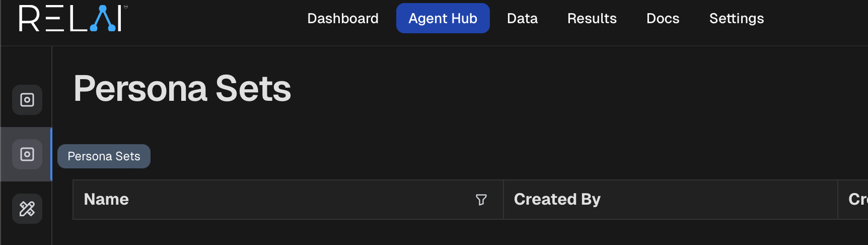The height and width of the screenshot is (245, 868).
Task: Click the cut-off column header after Created By
Action: pos(857,200)
